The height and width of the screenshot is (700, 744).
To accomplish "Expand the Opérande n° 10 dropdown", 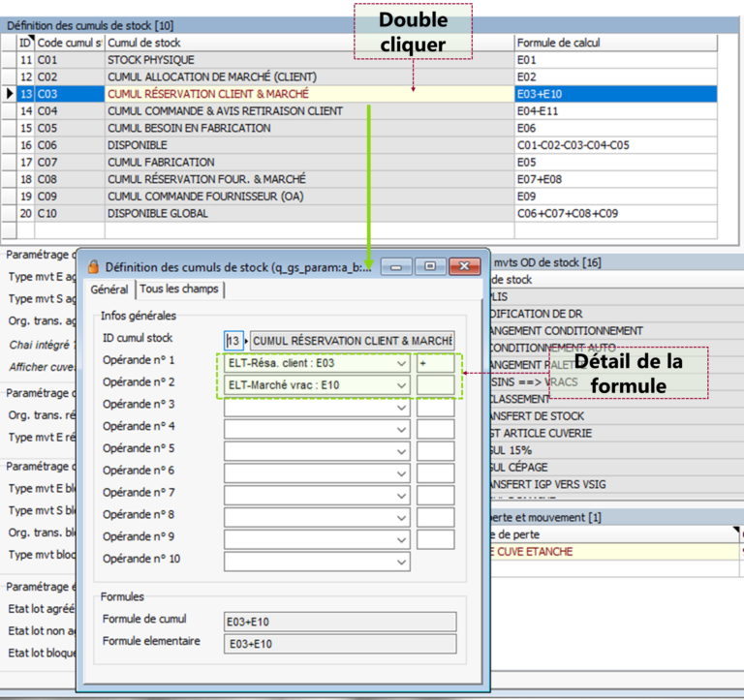I will [x=402, y=561].
